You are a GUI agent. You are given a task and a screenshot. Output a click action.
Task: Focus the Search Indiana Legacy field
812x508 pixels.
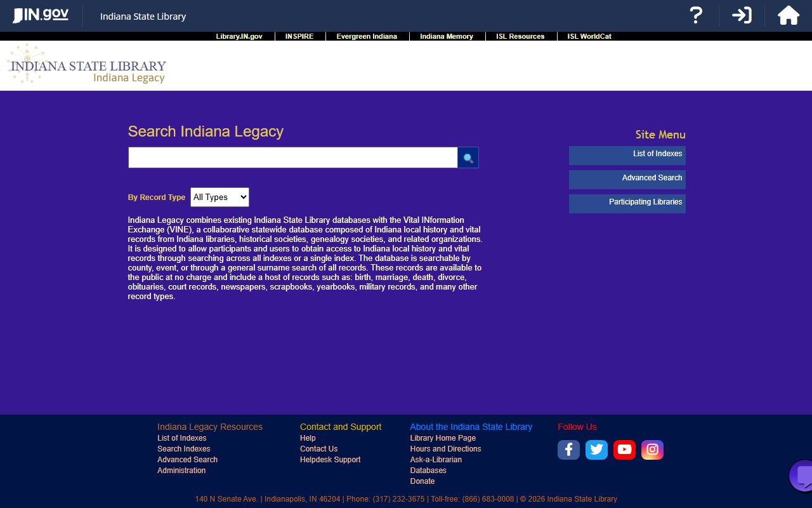point(293,157)
